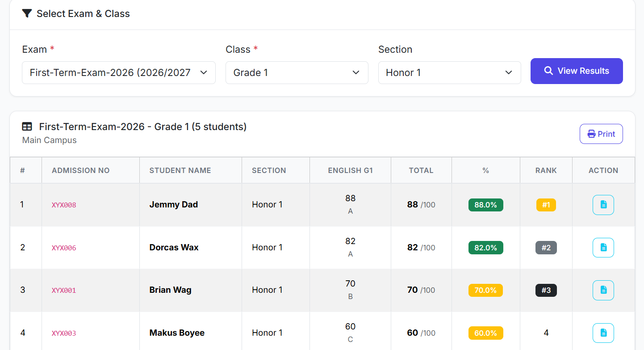
Task: Open Dorcas Wax's report document icon
Action: [603, 248]
